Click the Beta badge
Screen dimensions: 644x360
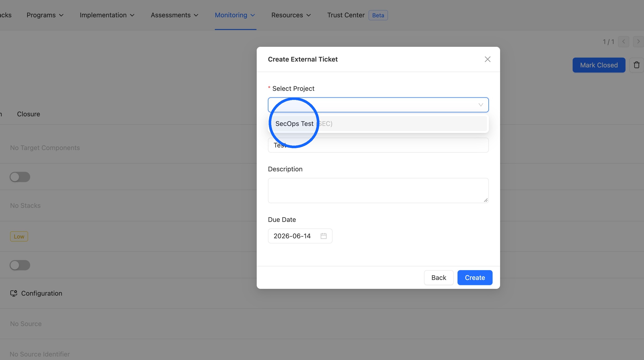[378, 15]
